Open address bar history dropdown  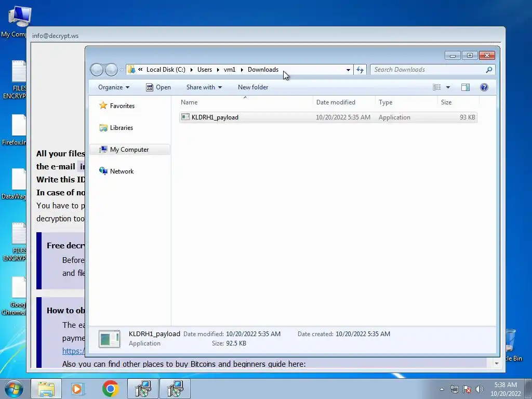point(348,70)
